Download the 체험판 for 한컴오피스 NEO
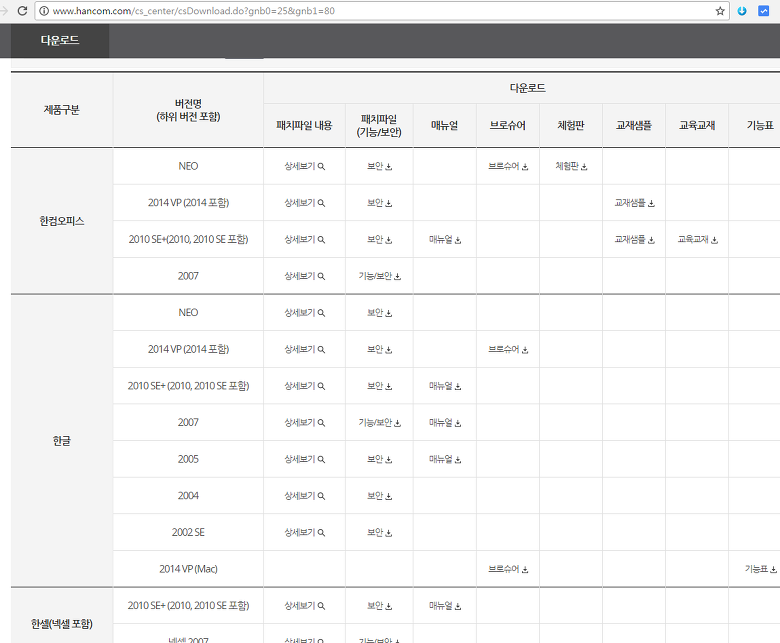Screen dimensions: 780x643 [571, 167]
